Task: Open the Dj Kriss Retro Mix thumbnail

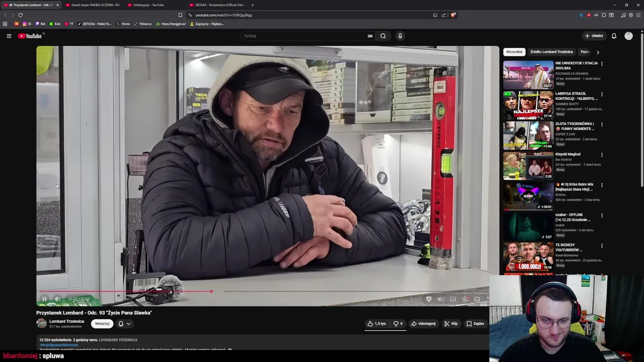Action: coord(528,196)
